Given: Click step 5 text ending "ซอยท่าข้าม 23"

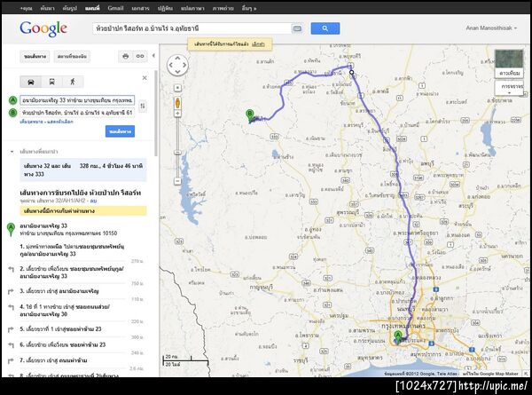Looking at the screenshot, I should tap(60, 329).
